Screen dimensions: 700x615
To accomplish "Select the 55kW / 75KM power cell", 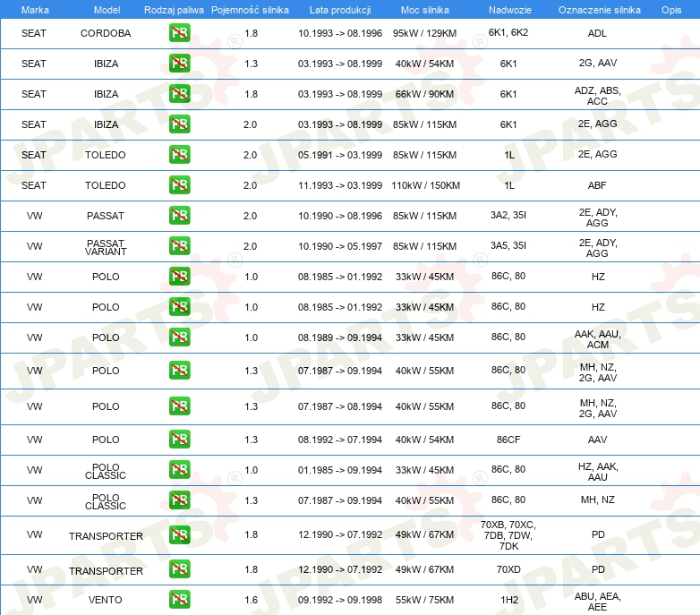I will pyautogui.click(x=424, y=600).
